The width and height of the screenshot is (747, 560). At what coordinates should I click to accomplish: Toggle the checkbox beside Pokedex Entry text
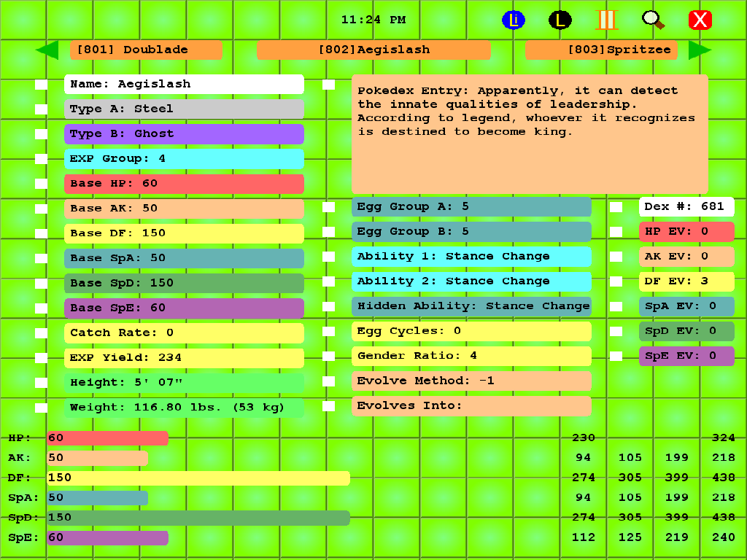point(329,85)
